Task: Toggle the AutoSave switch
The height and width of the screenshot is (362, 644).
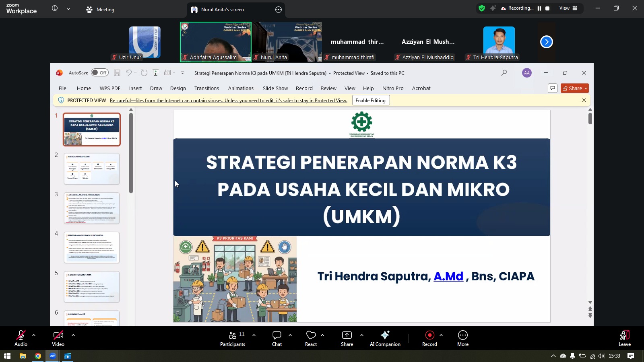Action: 99,73
